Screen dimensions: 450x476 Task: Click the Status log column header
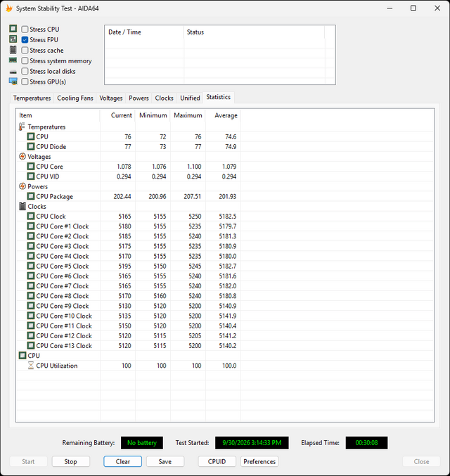(x=254, y=32)
